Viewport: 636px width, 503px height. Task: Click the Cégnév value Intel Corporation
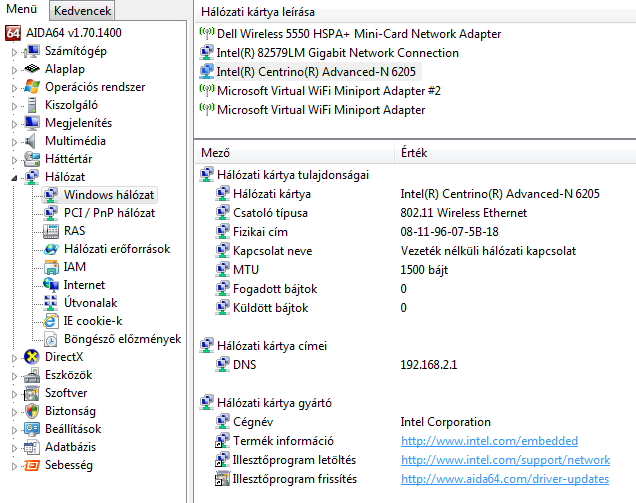[x=445, y=422]
